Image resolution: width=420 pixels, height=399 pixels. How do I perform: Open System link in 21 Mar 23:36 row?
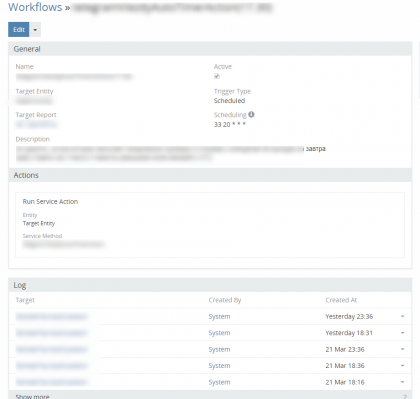click(x=219, y=349)
